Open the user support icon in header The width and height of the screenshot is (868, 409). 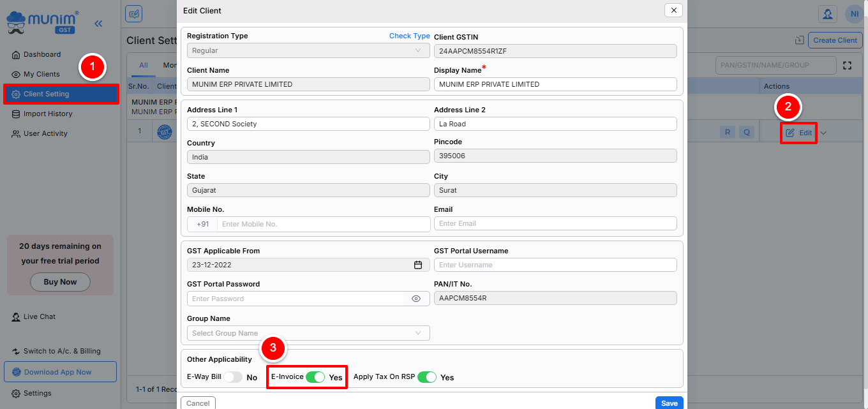pyautogui.click(x=828, y=13)
